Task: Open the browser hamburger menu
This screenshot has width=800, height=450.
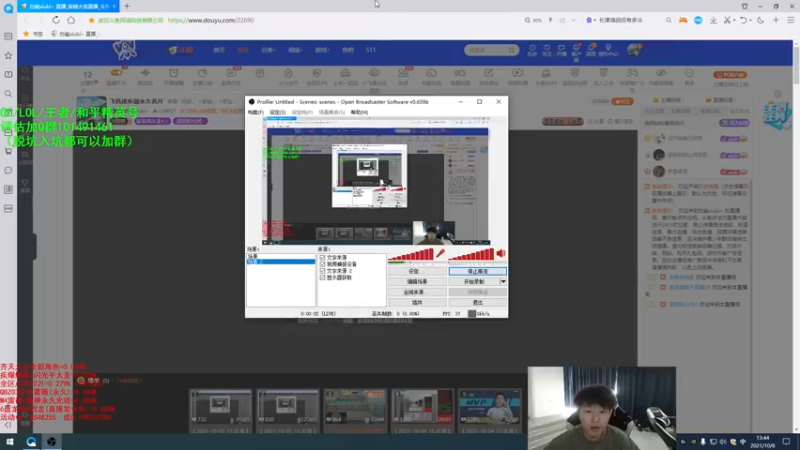Action: 790,20
